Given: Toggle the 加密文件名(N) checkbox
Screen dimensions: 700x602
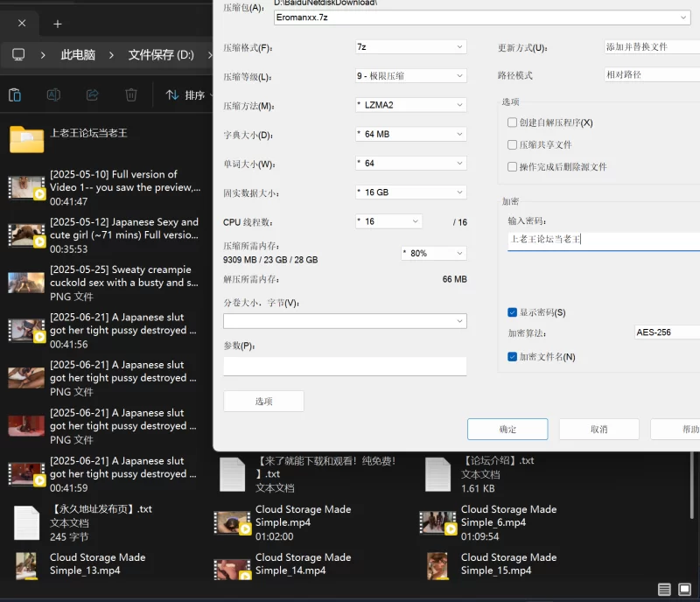Looking at the screenshot, I should [513, 357].
